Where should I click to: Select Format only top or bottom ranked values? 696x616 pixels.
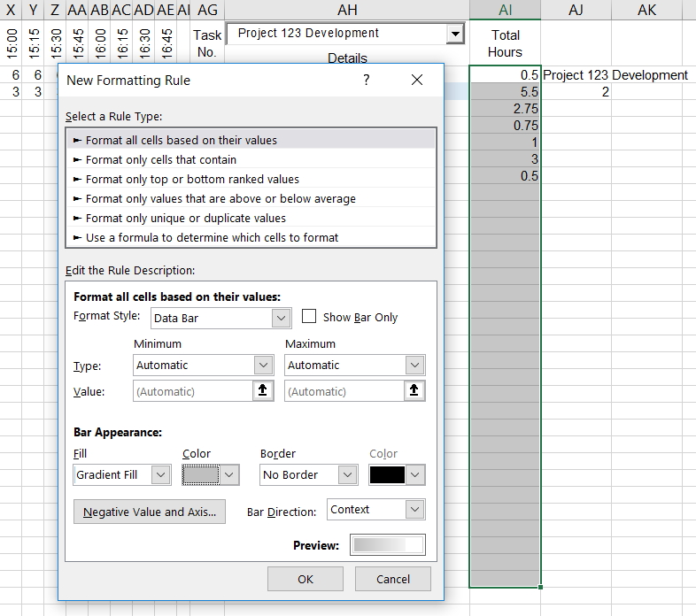pos(251,180)
